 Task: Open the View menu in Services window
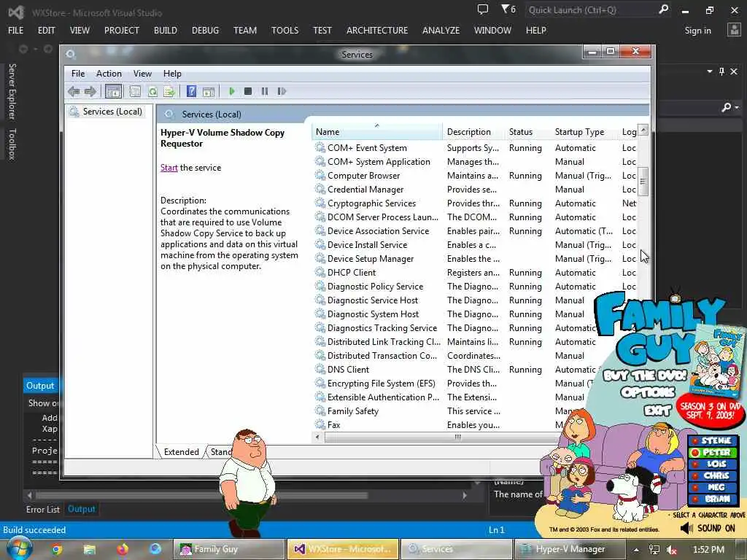[142, 74]
